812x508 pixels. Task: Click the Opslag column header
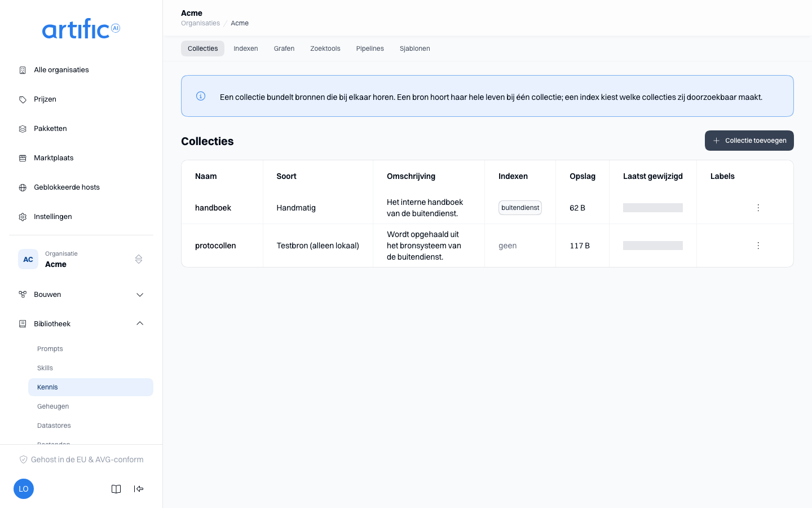click(582, 176)
